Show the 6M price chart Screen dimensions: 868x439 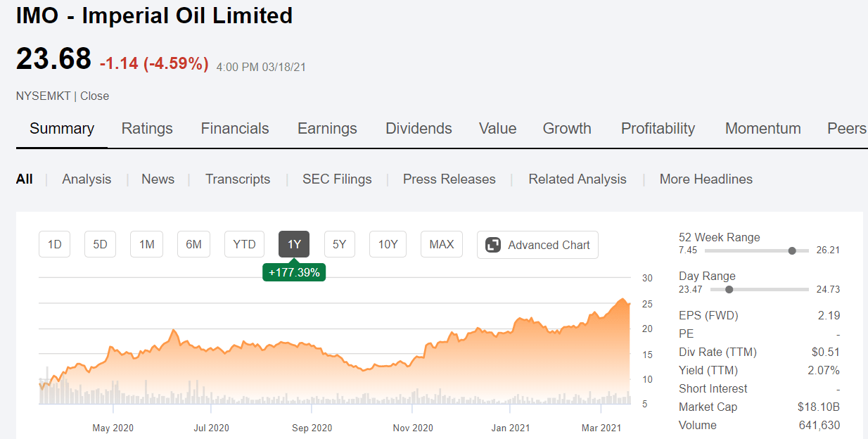click(x=193, y=245)
